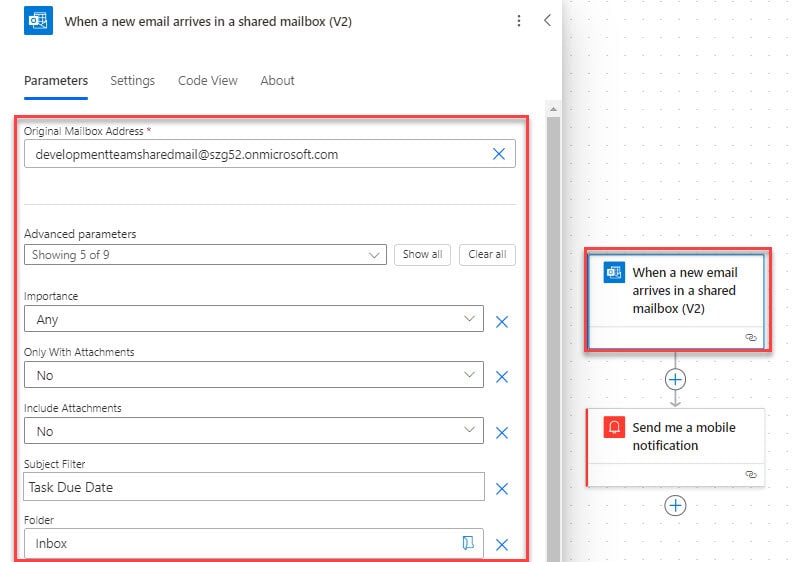
Task: Click the Folder input field
Action: [254, 543]
